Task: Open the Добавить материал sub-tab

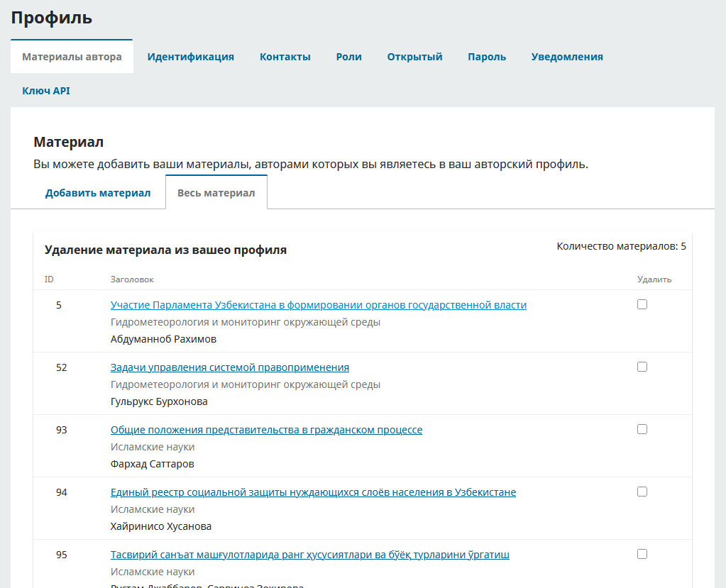Action: click(x=98, y=193)
